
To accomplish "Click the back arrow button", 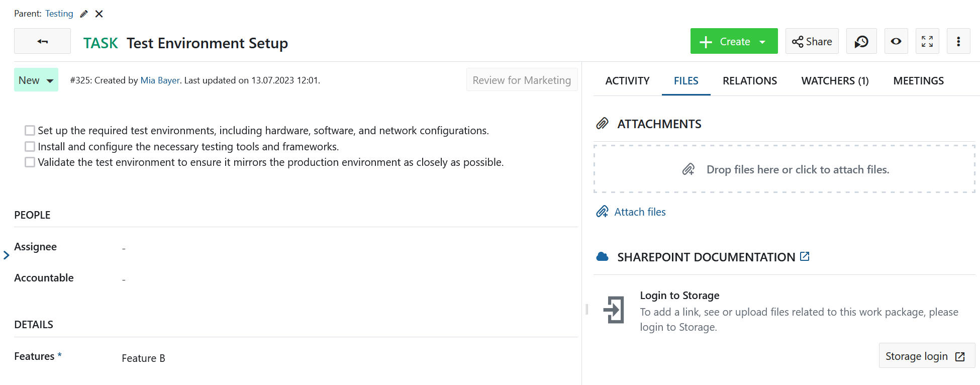I will pos(42,41).
